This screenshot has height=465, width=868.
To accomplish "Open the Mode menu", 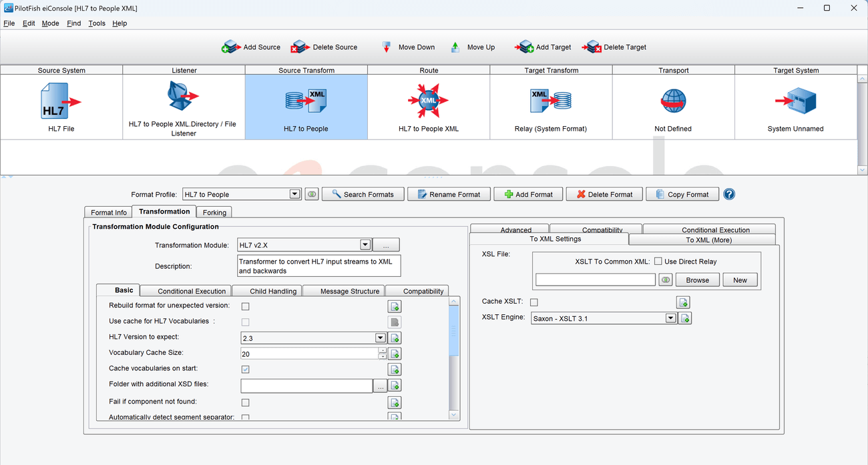I will click(x=50, y=23).
